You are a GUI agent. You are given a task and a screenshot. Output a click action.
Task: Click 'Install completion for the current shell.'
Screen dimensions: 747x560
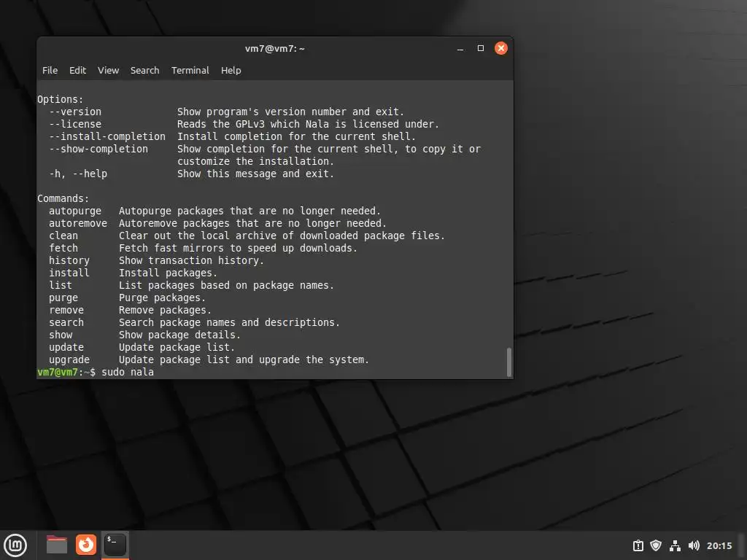296,136
